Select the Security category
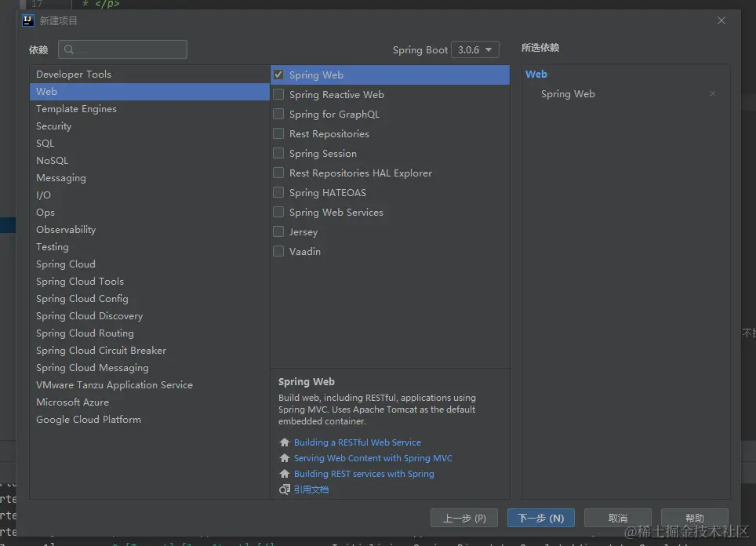756x546 pixels. [x=150, y=126]
